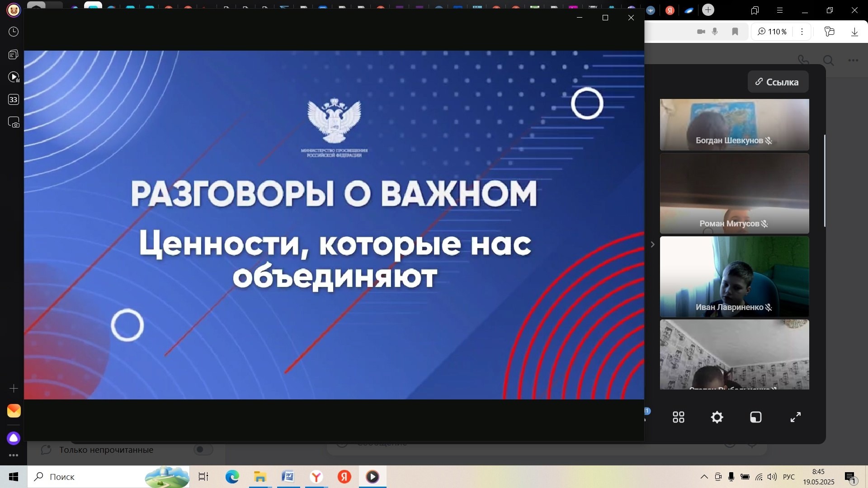Close the presentation popup window

tap(631, 18)
